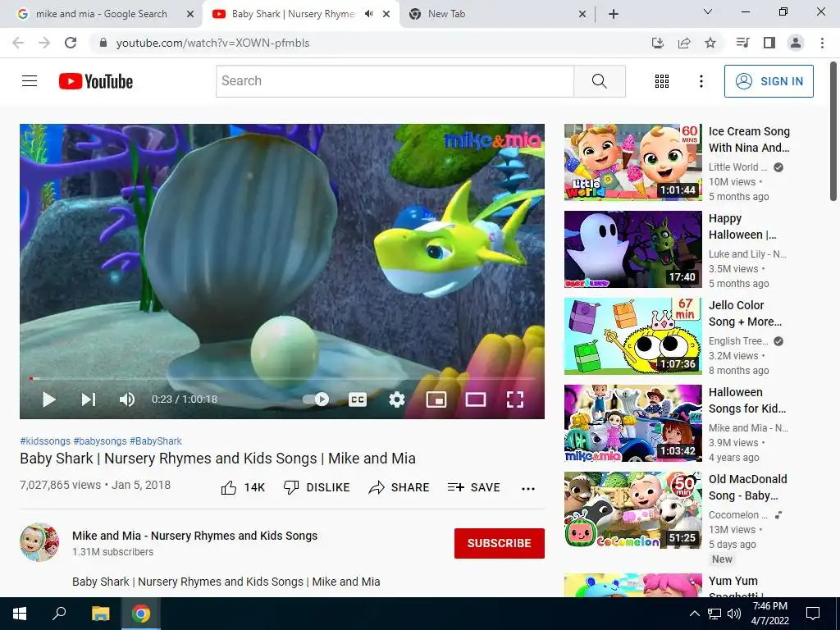
Task: Enable miniplayer mode
Action: click(436, 399)
